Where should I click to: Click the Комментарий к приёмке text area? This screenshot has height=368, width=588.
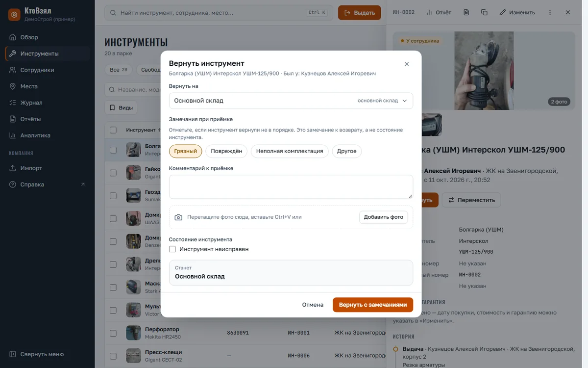click(x=291, y=187)
